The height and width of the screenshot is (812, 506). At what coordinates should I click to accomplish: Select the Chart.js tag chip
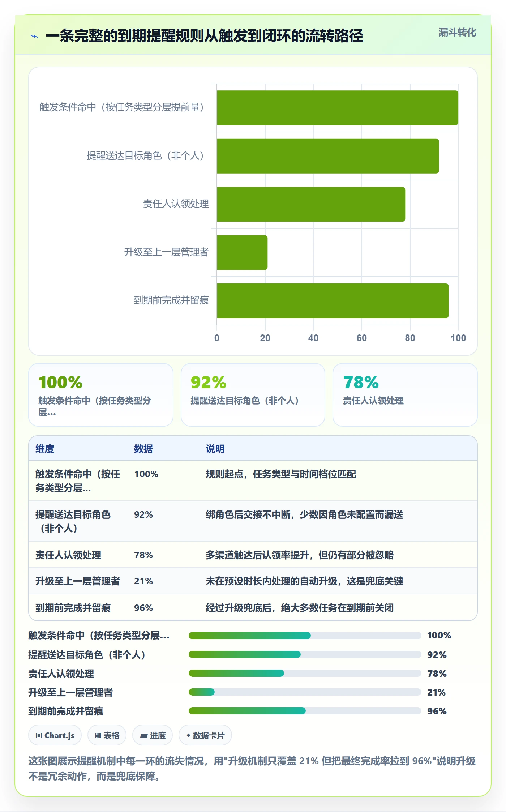55,735
